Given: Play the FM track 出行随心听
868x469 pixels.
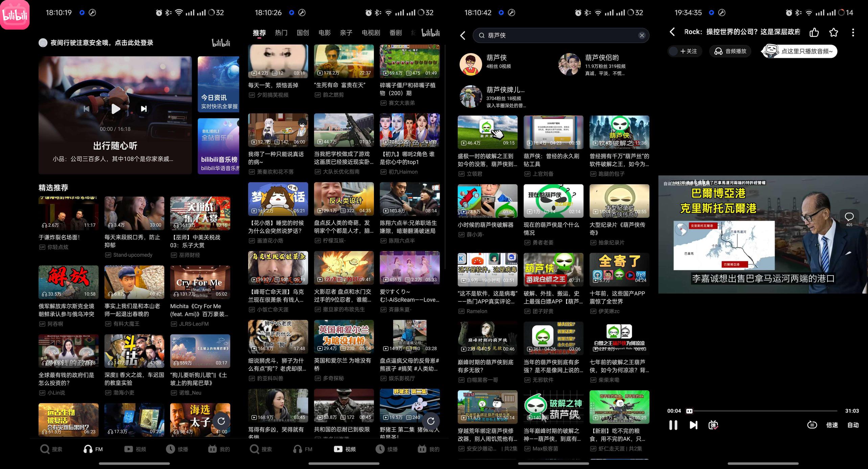Looking at the screenshot, I should pyautogui.click(x=116, y=109).
